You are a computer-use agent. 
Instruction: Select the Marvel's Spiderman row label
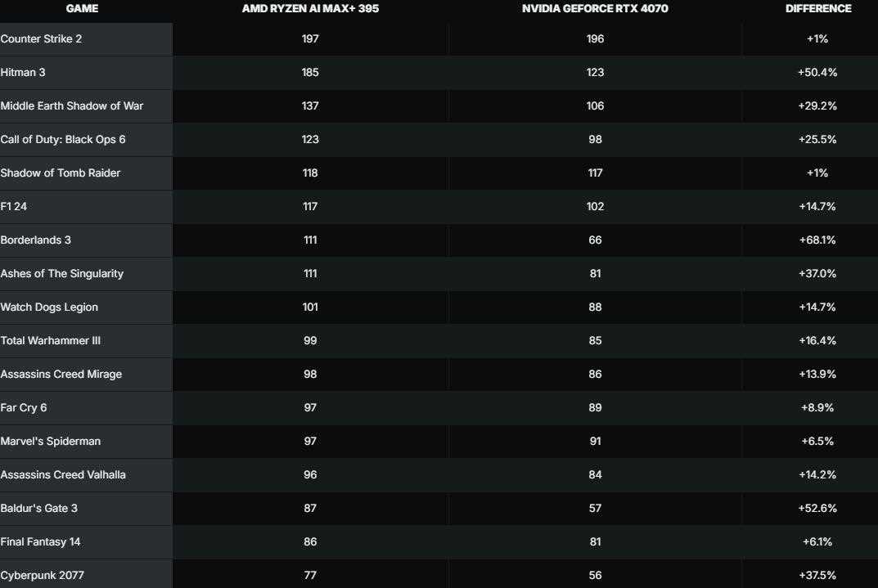coord(51,442)
